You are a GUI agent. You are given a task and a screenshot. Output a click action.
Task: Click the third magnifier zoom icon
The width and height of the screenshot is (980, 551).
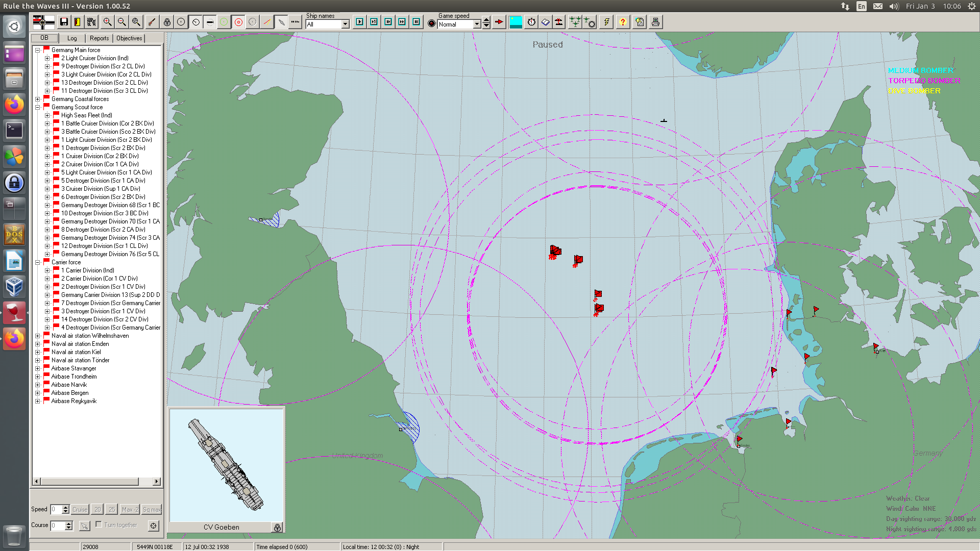(x=136, y=22)
